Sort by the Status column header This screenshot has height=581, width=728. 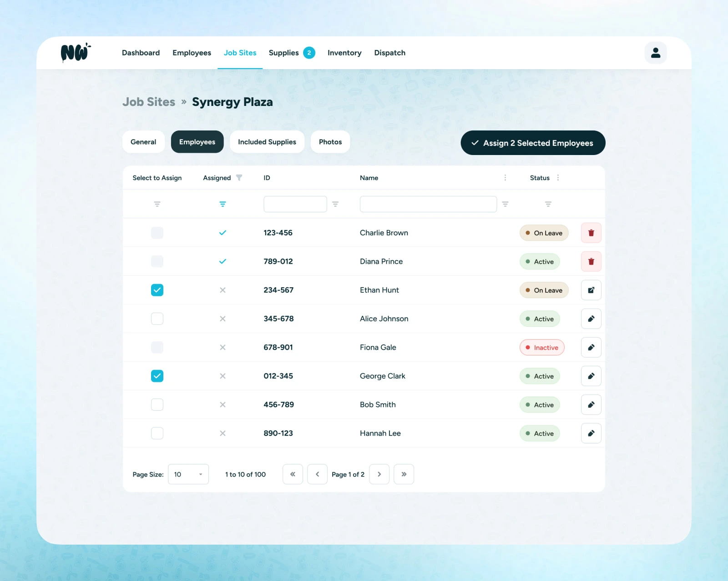[x=540, y=178]
